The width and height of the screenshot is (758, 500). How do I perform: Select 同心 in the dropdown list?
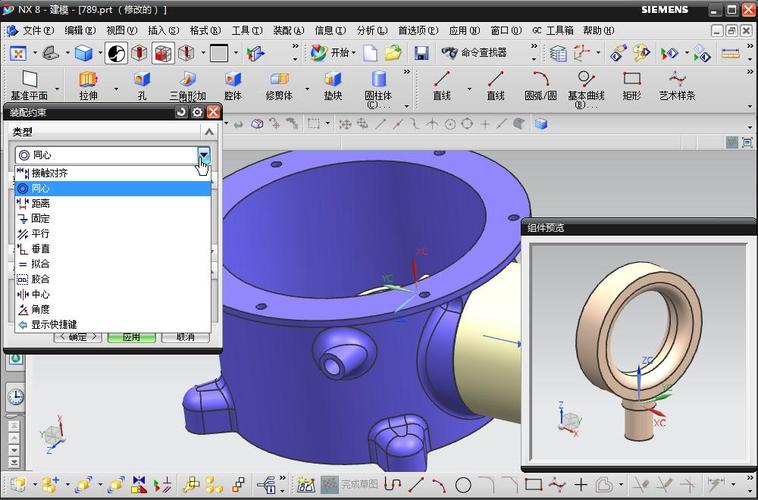[113, 188]
